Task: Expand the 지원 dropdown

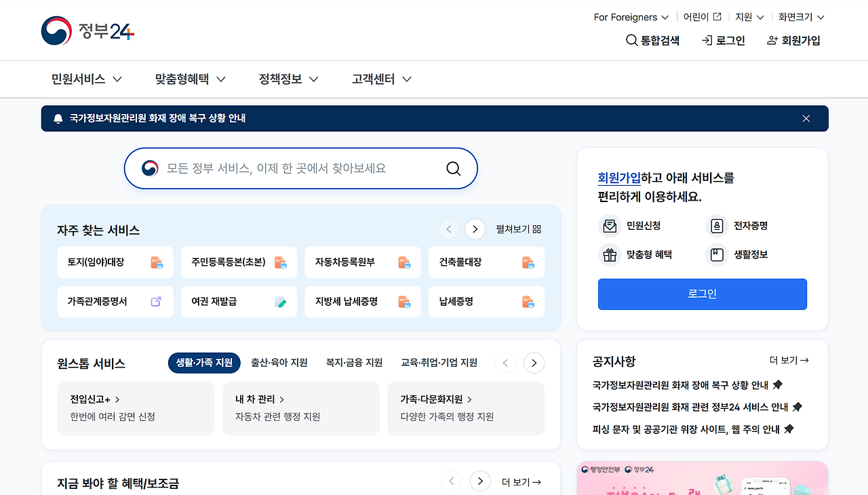Action: 749,17
